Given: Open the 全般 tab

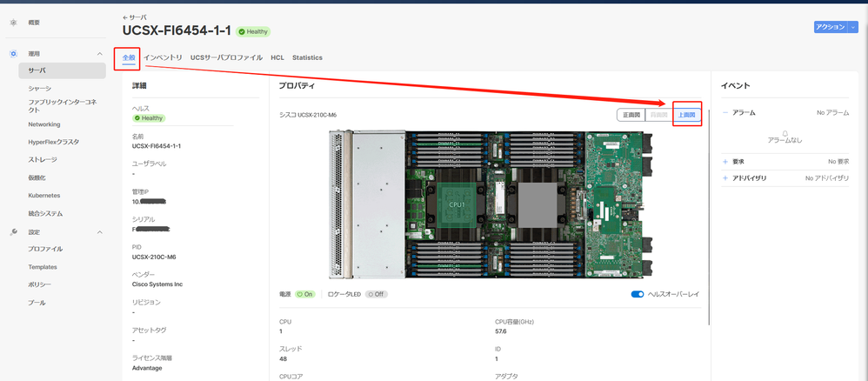Looking at the screenshot, I should [x=129, y=57].
